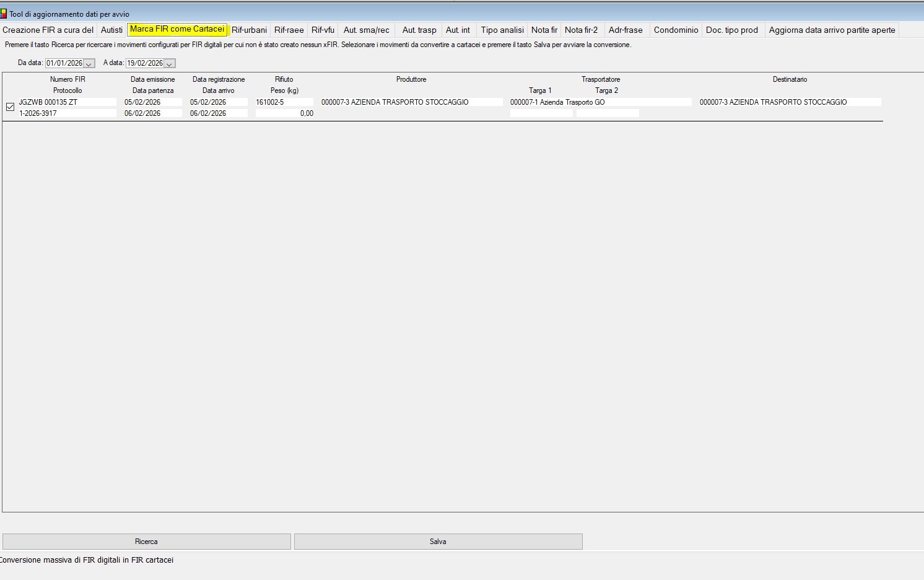Viewport: 924px width, 580px height.
Task: Switch to the Condominio tab
Action: point(676,30)
